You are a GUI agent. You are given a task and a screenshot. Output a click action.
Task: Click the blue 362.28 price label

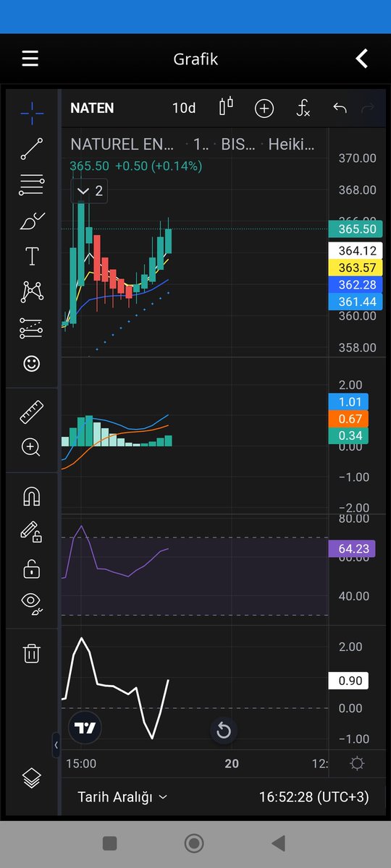355,284
